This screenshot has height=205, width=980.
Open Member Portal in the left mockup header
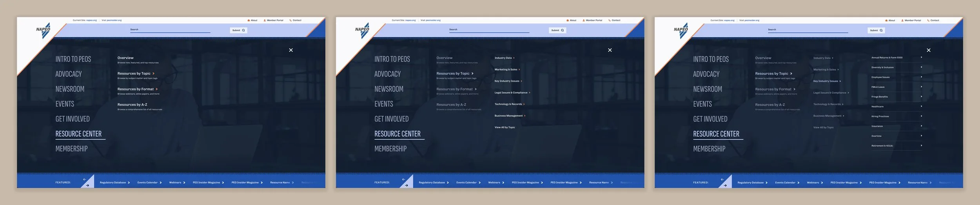(273, 20)
